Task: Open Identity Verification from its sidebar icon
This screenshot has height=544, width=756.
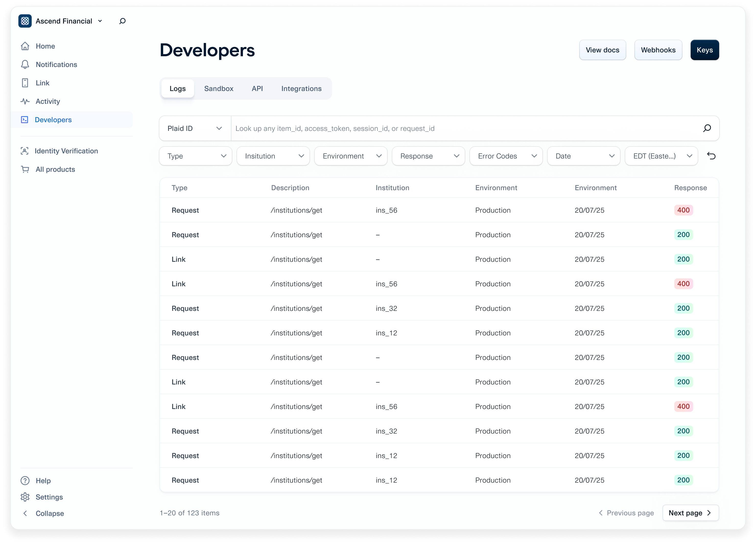Action: tap(25, 151)
